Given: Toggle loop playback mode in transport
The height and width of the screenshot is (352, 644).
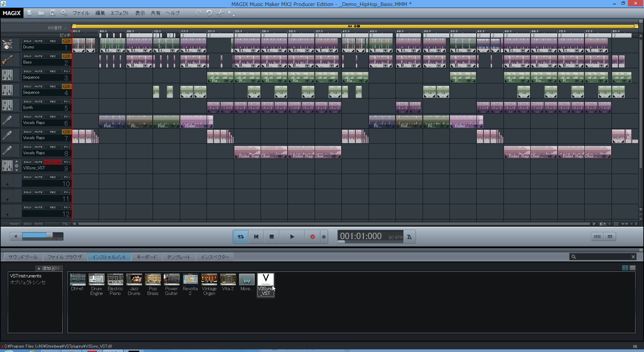Looking at the screenshot, I should tap(241, 237).
